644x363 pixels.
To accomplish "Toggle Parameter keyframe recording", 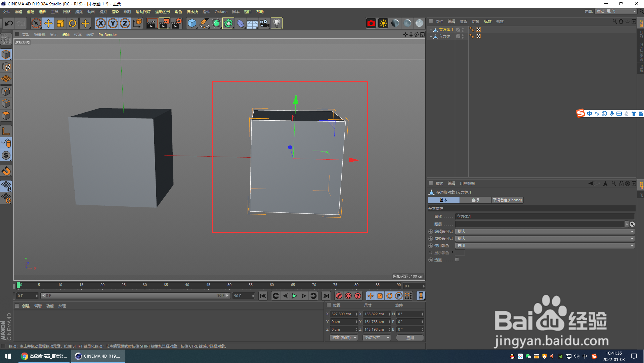I will (x=398, y=296).
